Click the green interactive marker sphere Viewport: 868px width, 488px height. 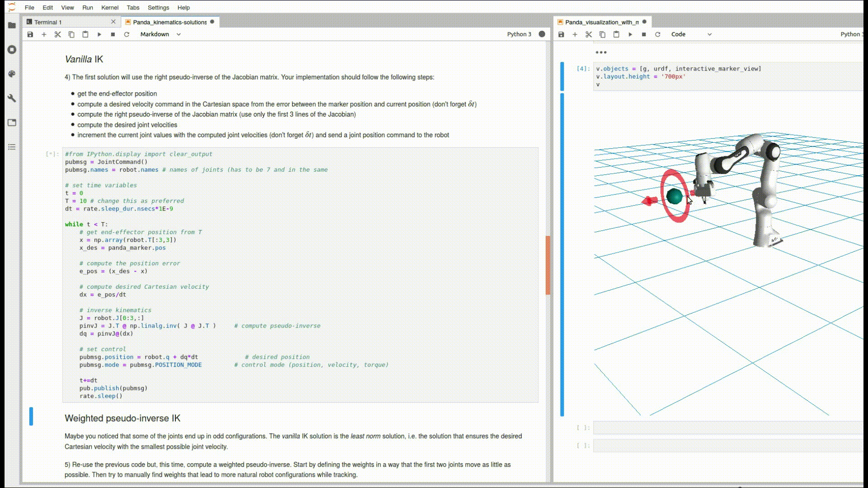point(674,196)
